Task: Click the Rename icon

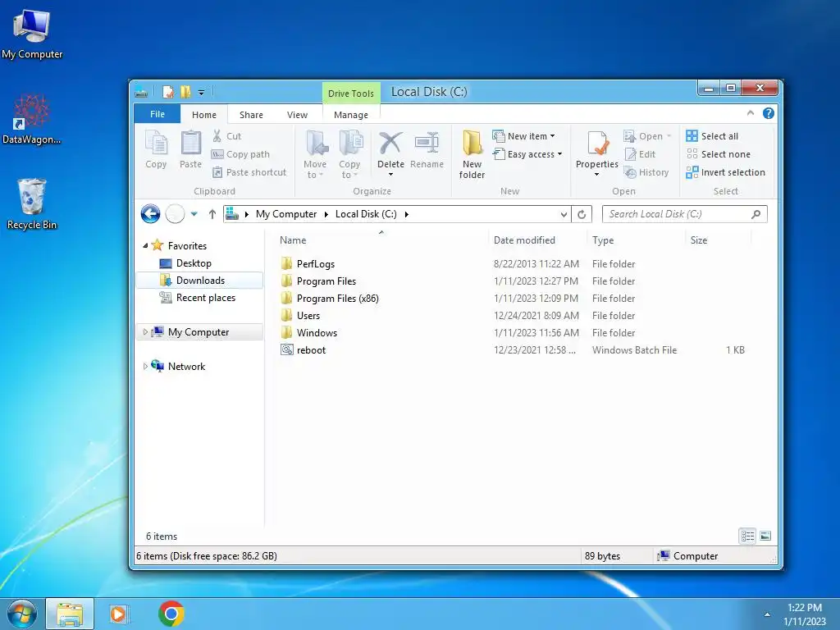Action: (x=427, y=143)
